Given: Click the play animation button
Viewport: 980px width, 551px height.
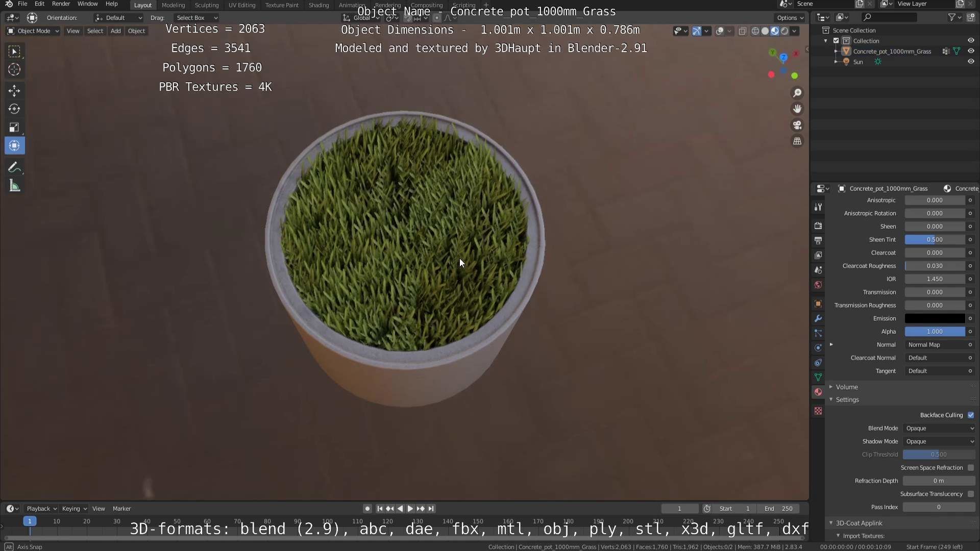Looking at the screenshot, I should pos(410,509).
